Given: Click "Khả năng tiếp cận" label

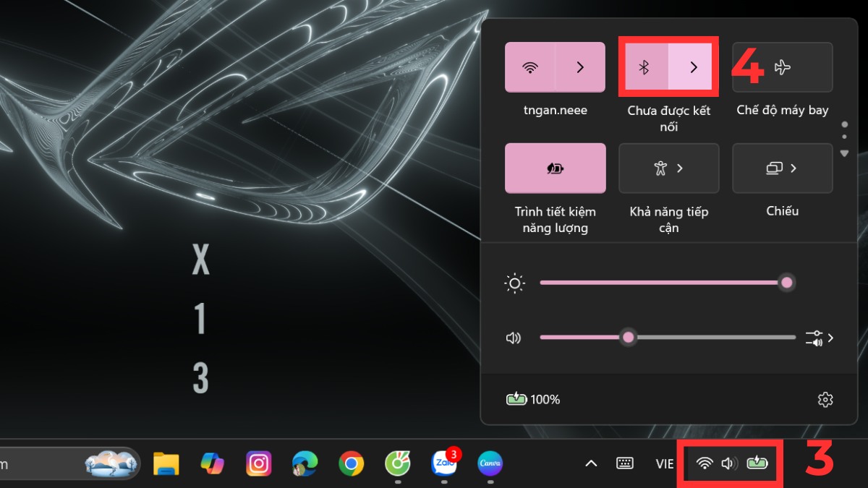Looking at the screenshot, I should tap(669, 220).
